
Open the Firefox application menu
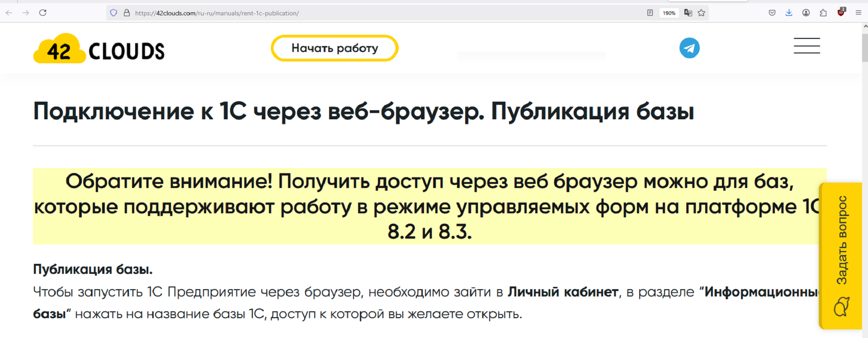tap(859, 13)
